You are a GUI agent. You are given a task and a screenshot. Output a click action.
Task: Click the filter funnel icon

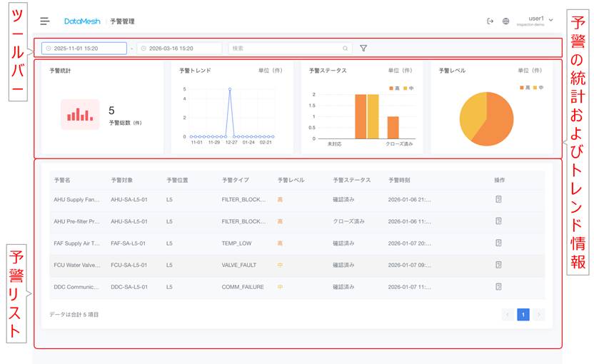coord(363,49)
